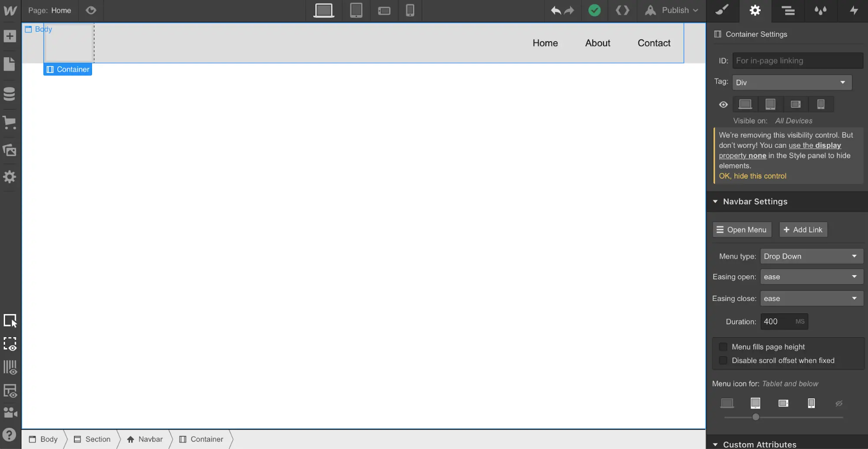Select Container in the breadcrumb bar
868x449 pixels.
tap(201, 439)
